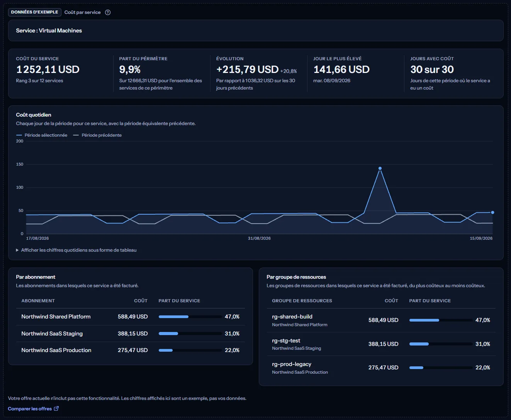511x420 pixels.
Task: Click the "Période précédente" legend entry
Action: pyautogui.click(x=97, y=135)
